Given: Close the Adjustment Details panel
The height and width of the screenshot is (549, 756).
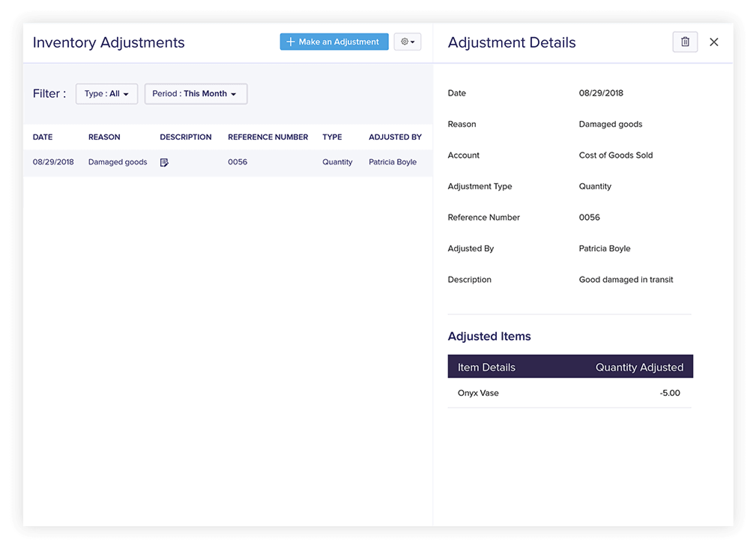Looking at the screenshot, I should [x=714, y=42].
